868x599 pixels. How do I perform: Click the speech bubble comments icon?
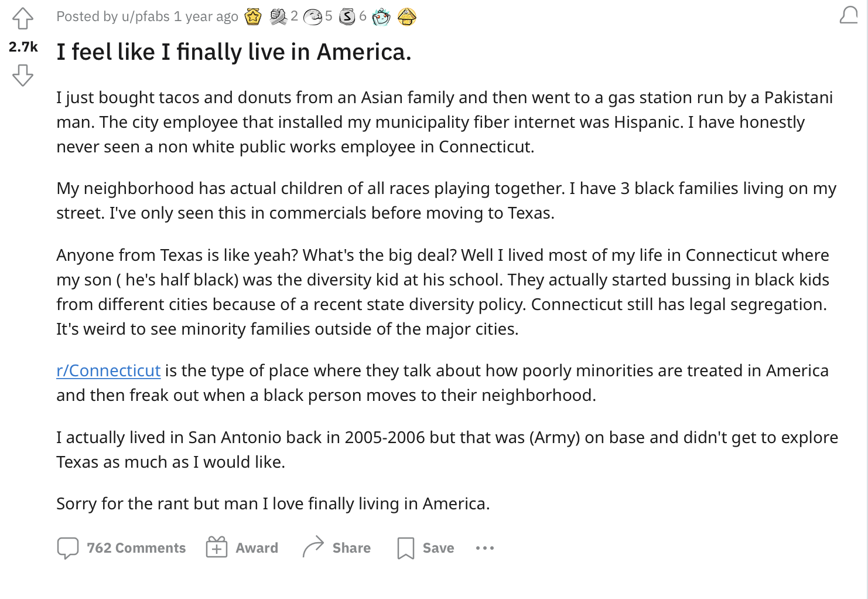pyautogui.click(x=68, y=548)
